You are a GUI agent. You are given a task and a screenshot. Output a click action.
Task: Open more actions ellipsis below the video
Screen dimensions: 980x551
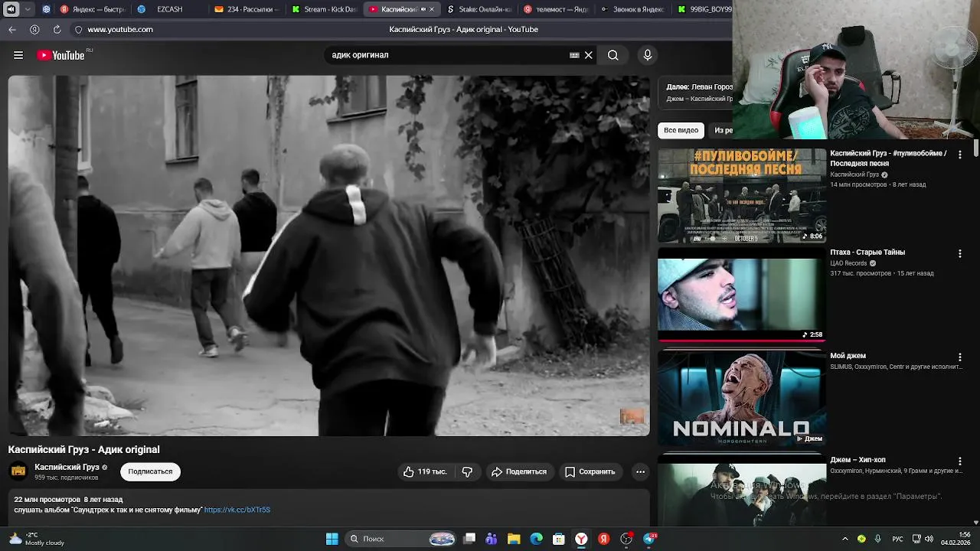(640, 471)
